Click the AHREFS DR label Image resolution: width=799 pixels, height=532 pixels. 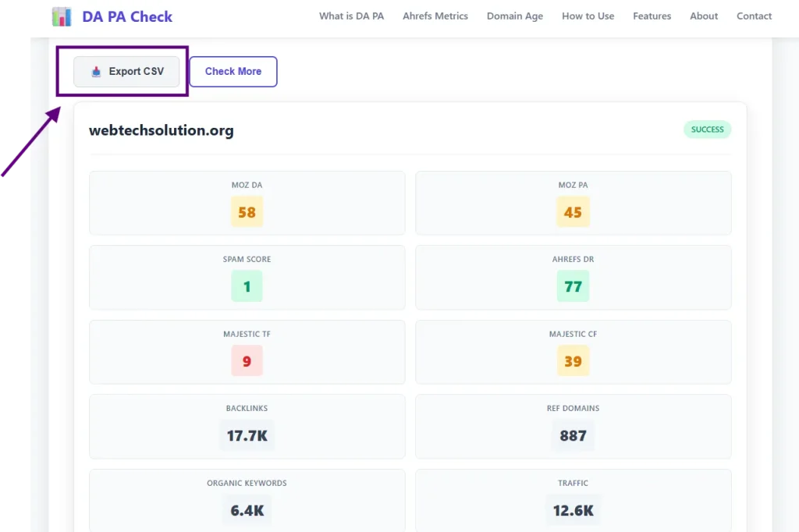[573, 260]
